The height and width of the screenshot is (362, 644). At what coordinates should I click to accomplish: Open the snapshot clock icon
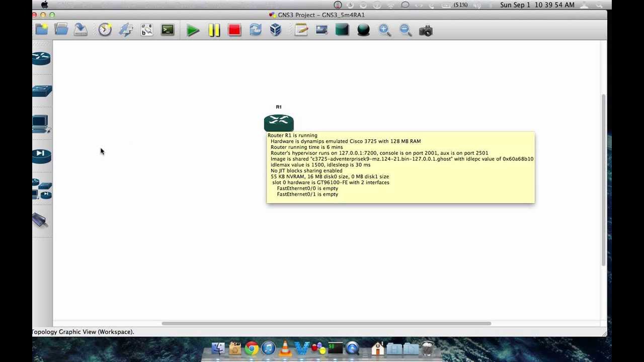click(x=105, y=30)
